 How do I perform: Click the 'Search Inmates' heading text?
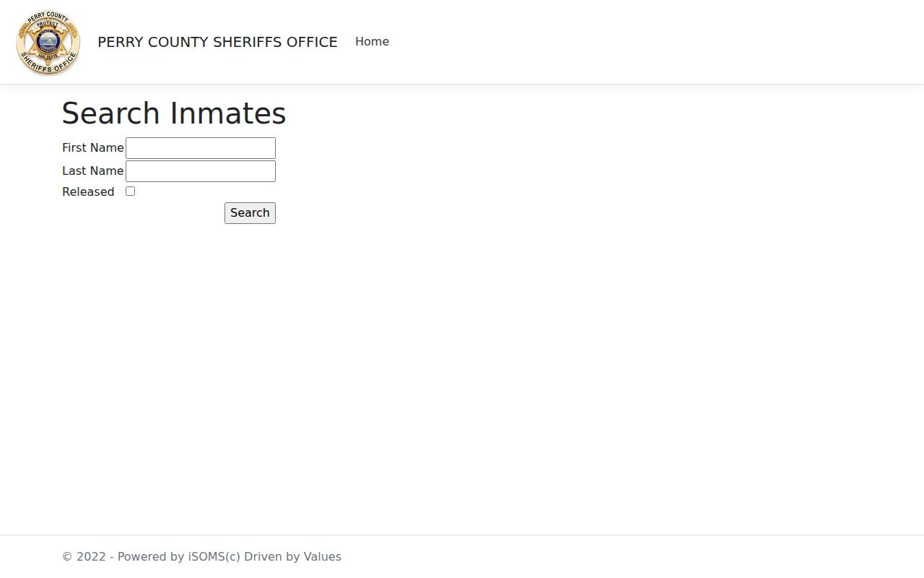(x=174, y=113)
